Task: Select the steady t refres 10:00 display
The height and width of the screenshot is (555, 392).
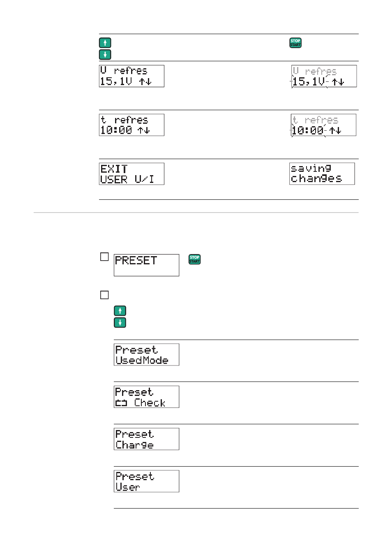Action: [131, 125]
